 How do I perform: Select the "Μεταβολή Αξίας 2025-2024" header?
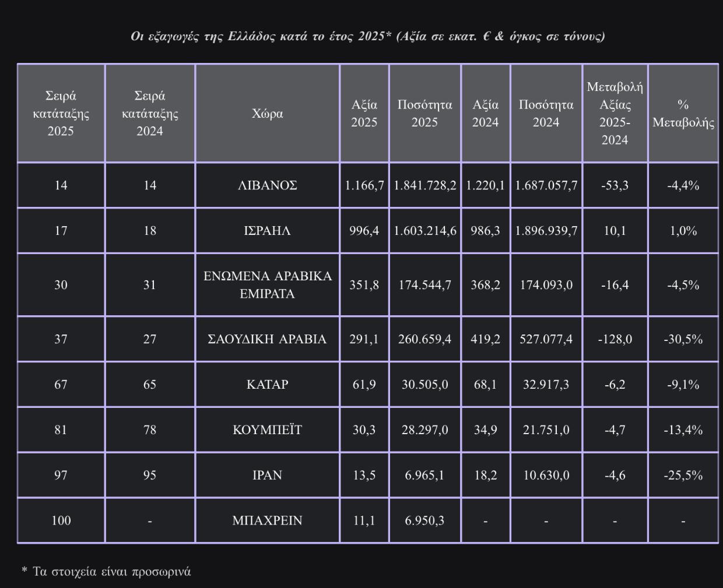tap(615, 113)
